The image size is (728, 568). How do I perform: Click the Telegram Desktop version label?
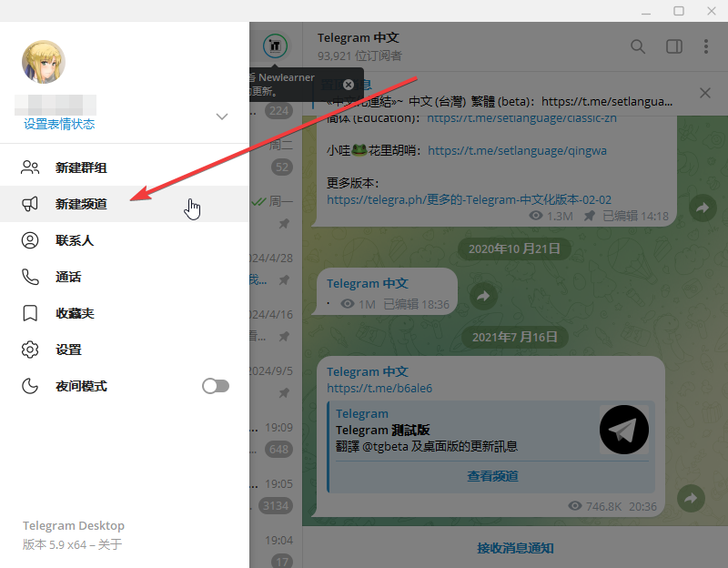(74, 526)
